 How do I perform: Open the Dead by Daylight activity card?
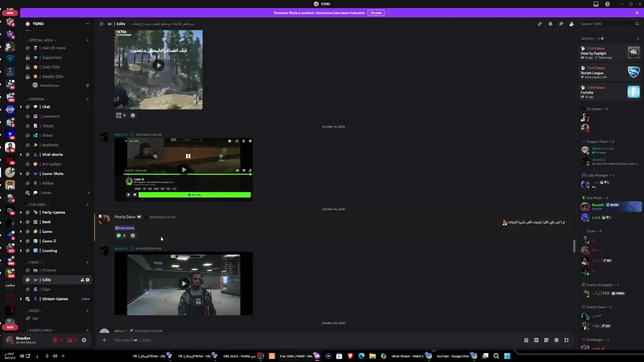(x=610, y=52)
